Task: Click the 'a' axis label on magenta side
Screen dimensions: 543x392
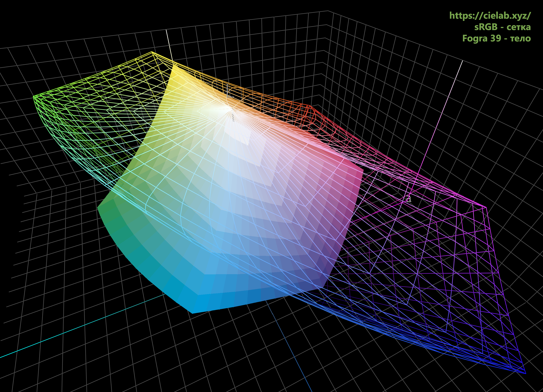Action: click(409, 199)
